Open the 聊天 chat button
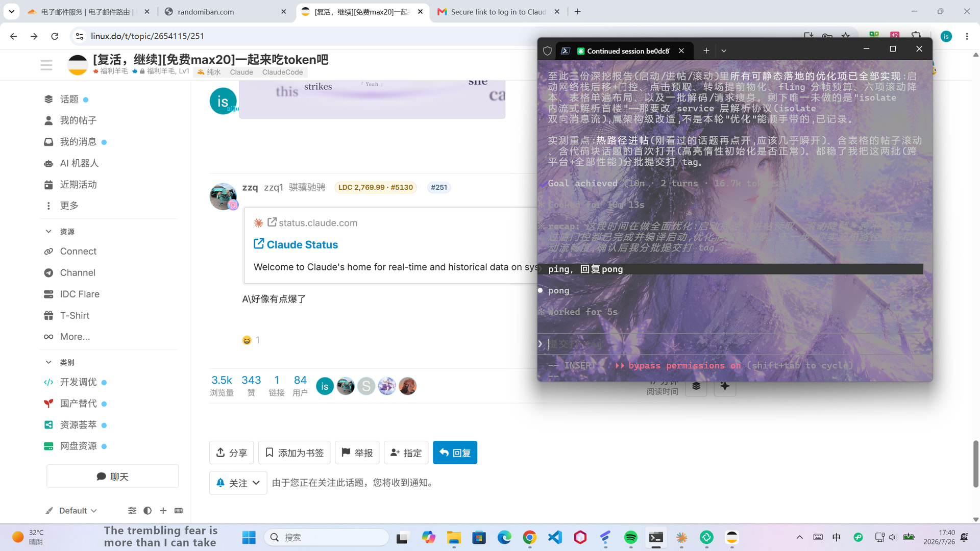The image size is (980, 551). coord(113,477)
